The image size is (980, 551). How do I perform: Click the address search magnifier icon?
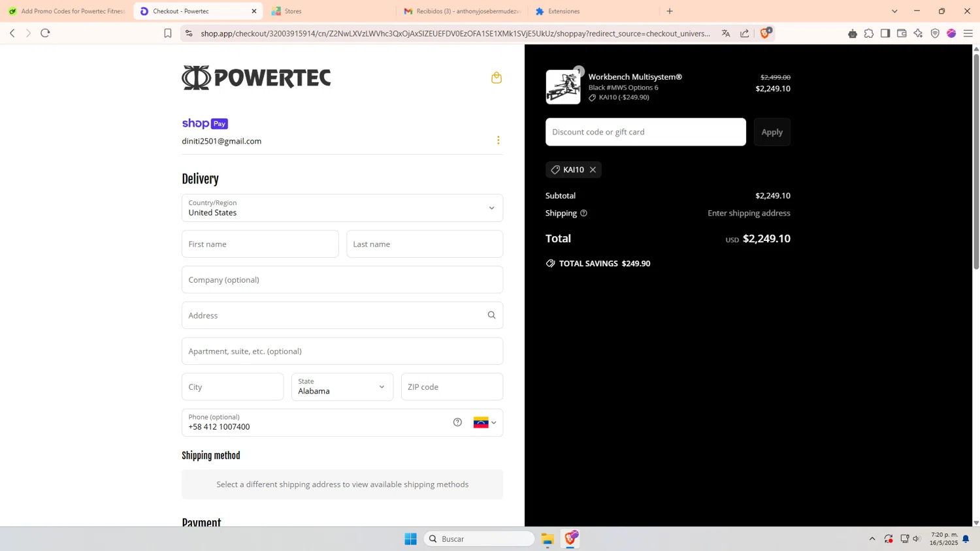point(491,315)
